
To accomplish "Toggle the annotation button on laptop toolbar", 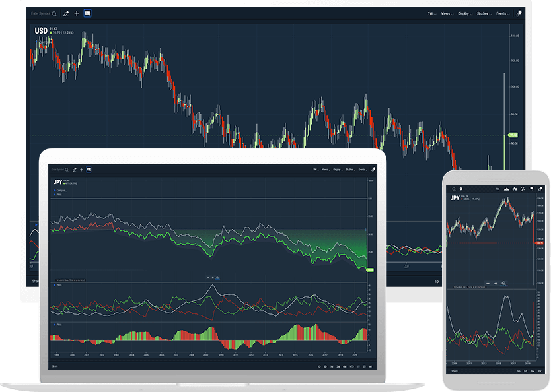I will point(88,169).
